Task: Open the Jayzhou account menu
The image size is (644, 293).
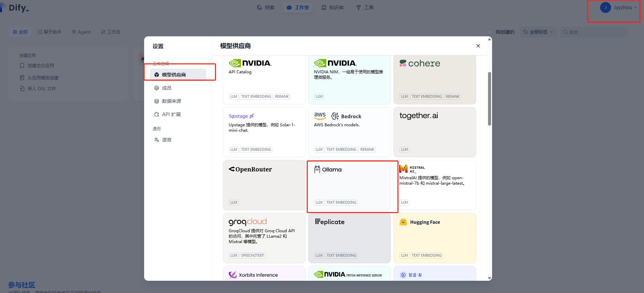Action: 619,7
